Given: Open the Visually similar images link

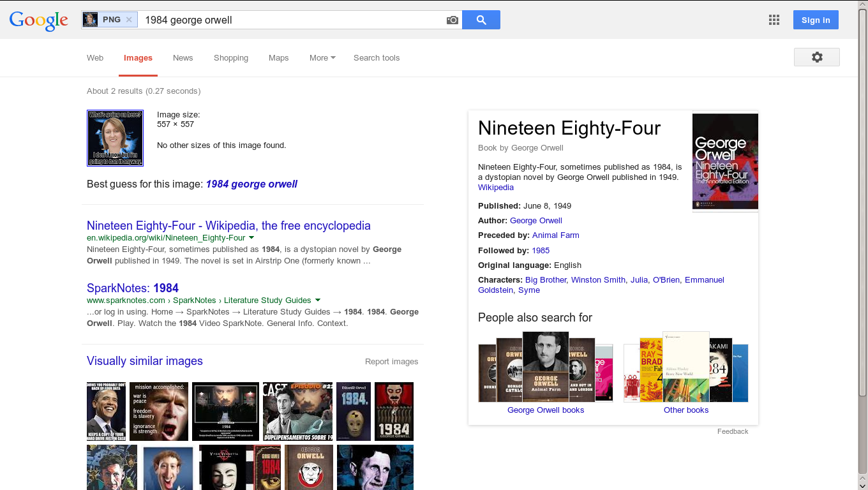Looking at the screenshot, I should 145,360.
